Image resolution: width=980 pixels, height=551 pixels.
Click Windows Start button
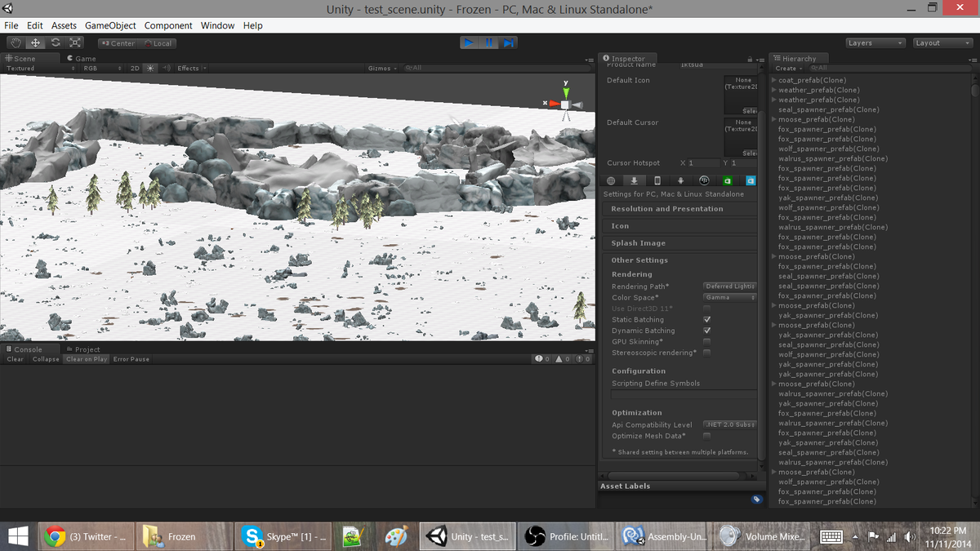17,537
